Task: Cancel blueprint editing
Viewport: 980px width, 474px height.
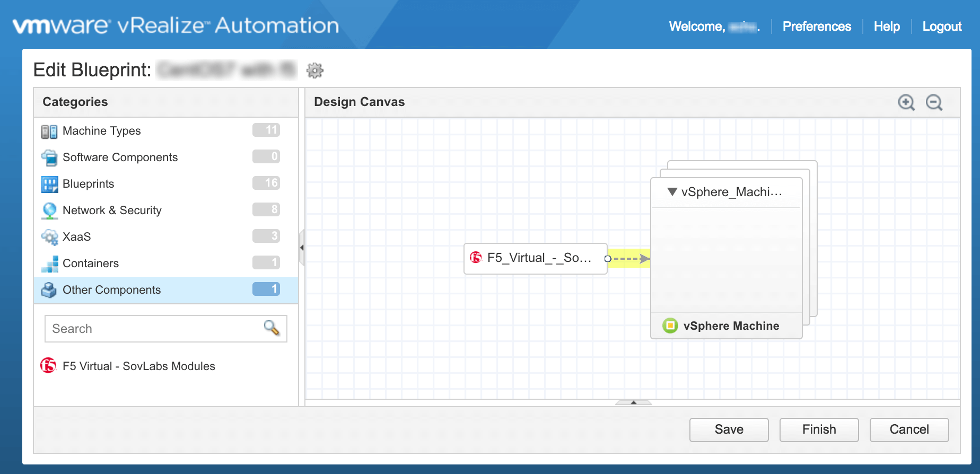Action: point(909,429)
